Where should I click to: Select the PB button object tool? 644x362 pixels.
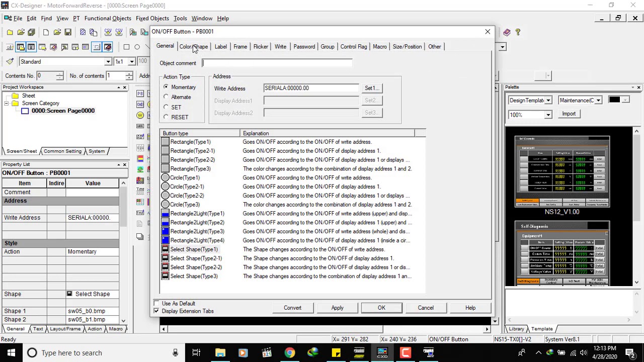140,94
